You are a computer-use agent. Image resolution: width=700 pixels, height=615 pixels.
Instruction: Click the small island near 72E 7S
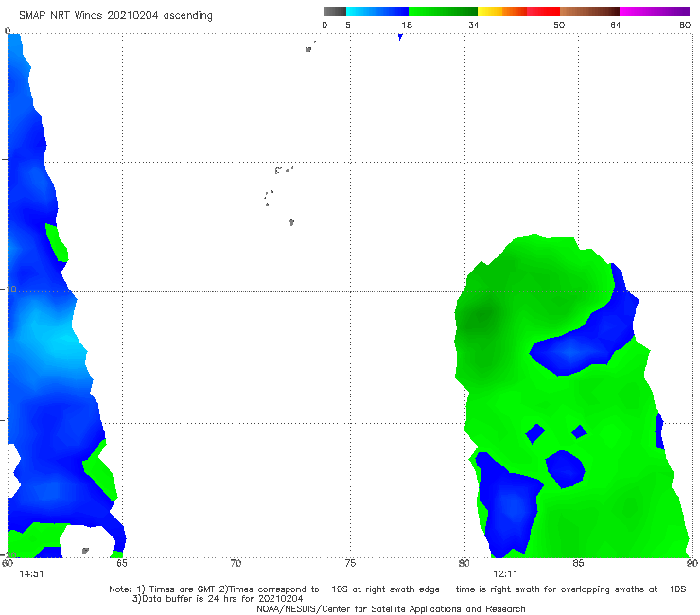291,221
